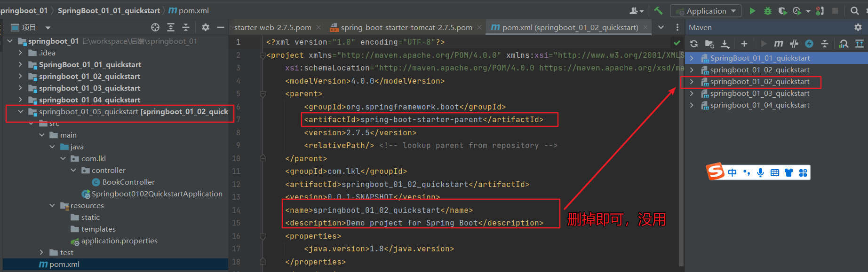Click the attach debugger to process icon

[x=820, y=10]
